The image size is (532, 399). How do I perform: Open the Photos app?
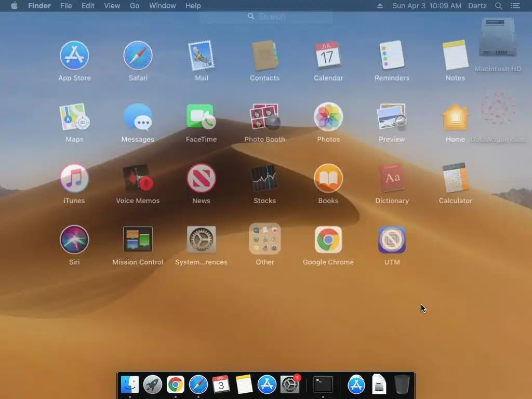pos(328,117)
